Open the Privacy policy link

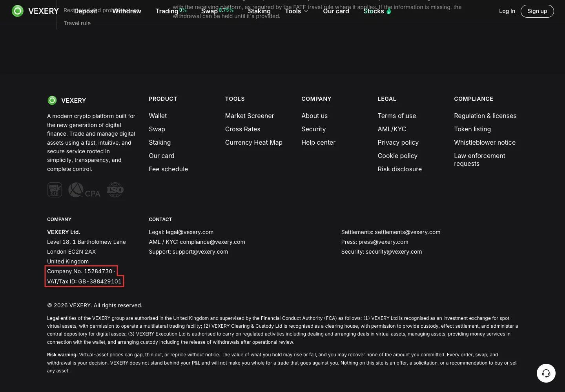398,142
